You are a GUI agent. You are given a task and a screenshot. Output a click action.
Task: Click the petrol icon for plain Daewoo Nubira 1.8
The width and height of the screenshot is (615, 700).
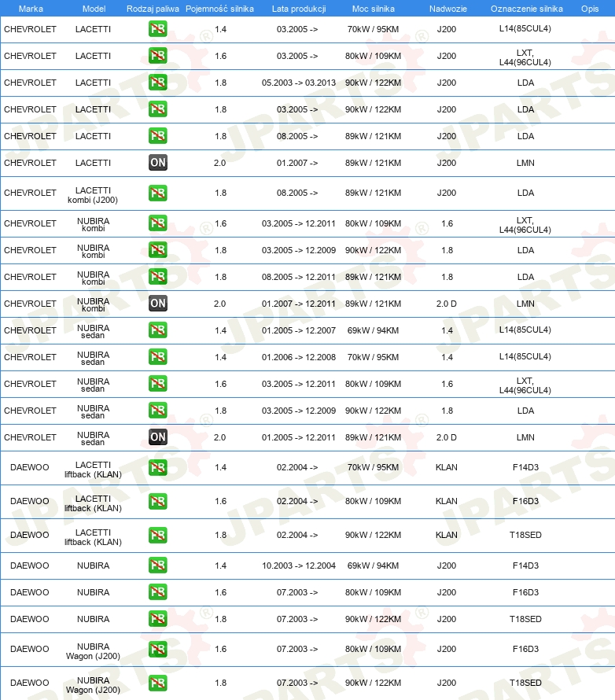point(158,619)
